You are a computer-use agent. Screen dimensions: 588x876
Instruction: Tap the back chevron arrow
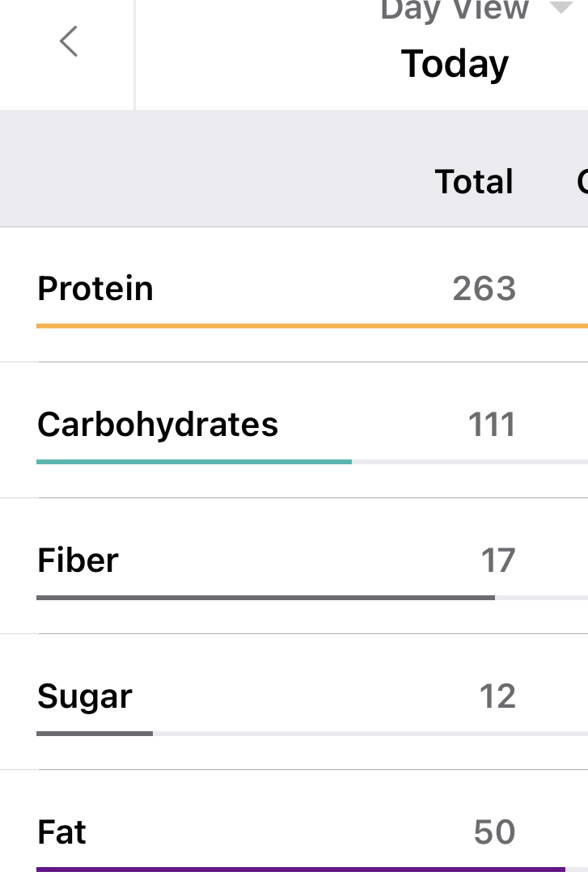(69, 41)
